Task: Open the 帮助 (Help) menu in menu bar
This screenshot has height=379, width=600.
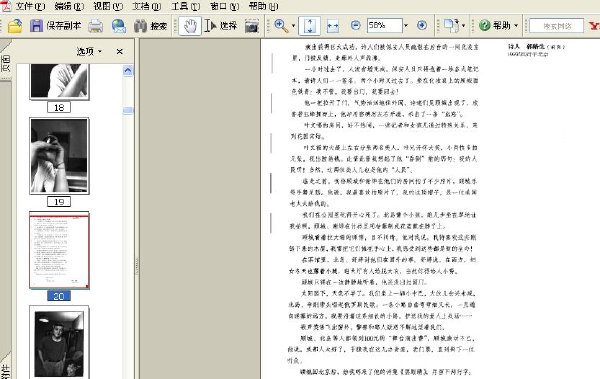Action: tap(264, 6)
